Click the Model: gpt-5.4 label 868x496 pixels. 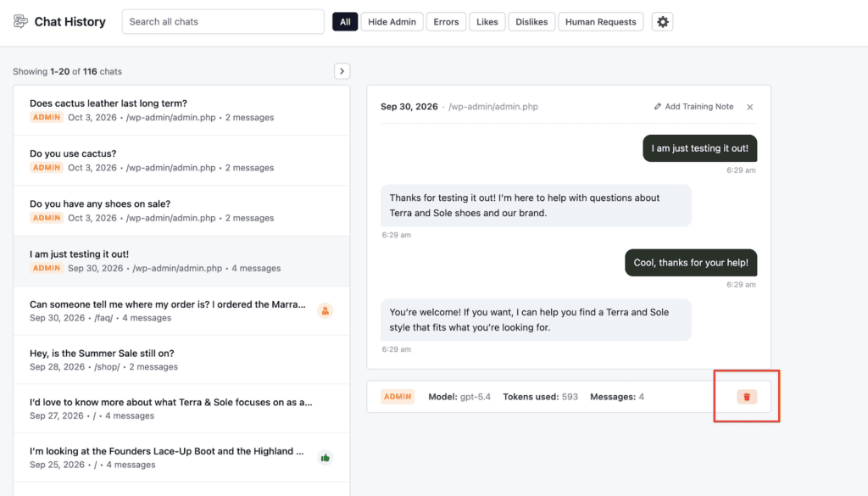coord(459,397)
